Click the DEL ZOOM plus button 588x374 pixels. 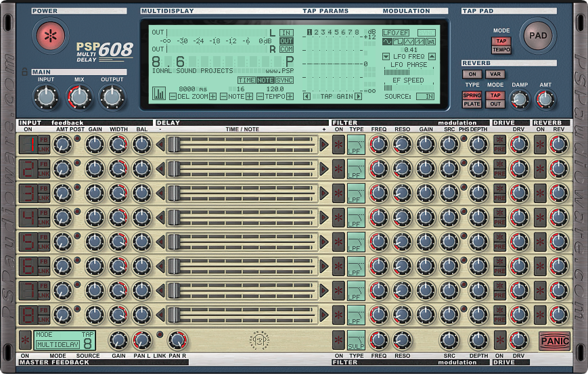[212, 97]
